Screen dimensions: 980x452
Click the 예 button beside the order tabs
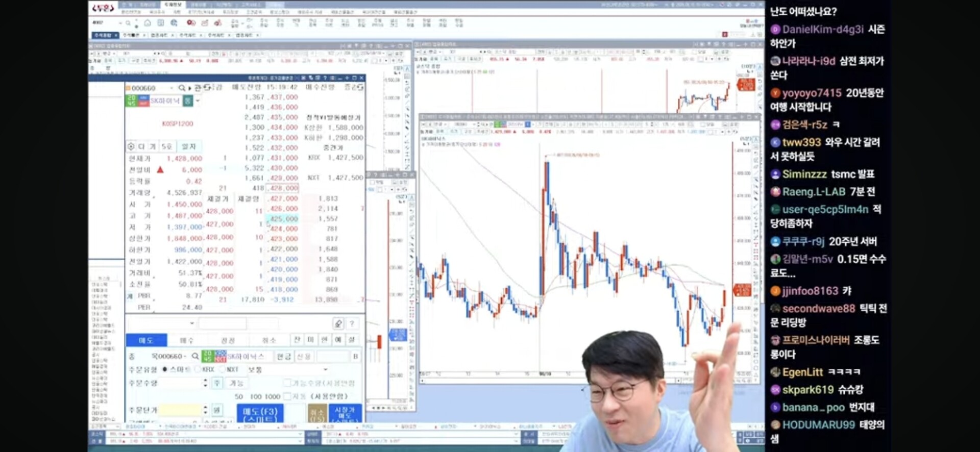point(338,340)
